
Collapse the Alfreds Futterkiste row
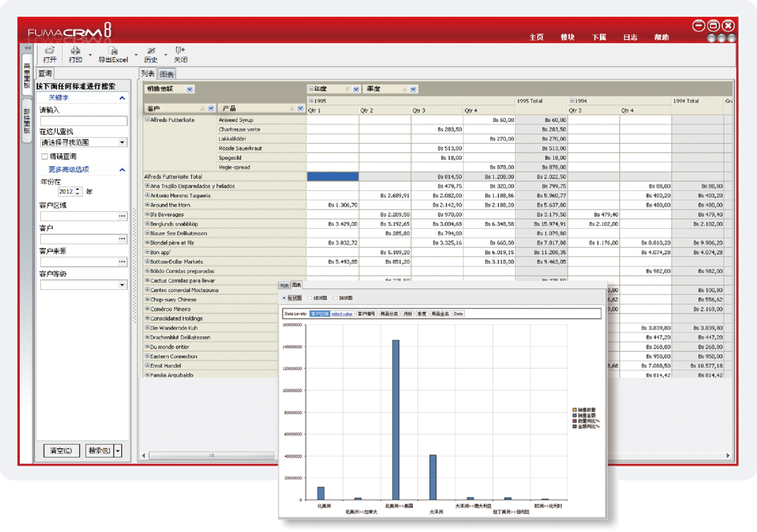pos(147,120)
